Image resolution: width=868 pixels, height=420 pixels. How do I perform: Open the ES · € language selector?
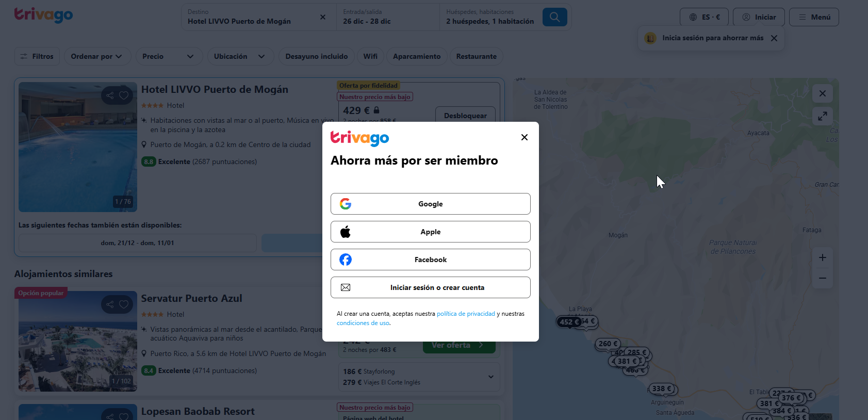[x=704, y=17]
